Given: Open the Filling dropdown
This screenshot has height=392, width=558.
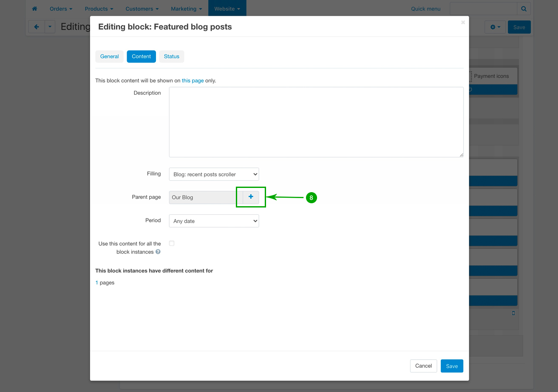Looking at the screenshot, I should pos(214,174).
